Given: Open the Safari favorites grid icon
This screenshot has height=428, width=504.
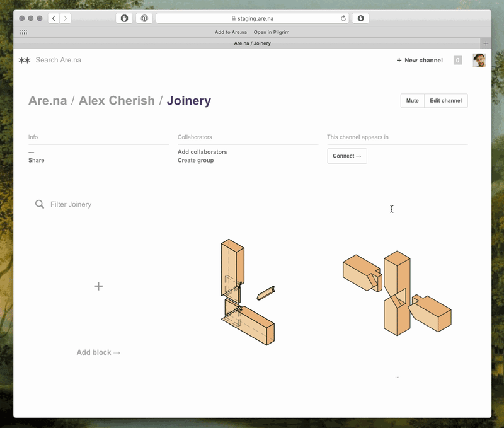Looking at the screenshot, I should [x=23, y=32].
